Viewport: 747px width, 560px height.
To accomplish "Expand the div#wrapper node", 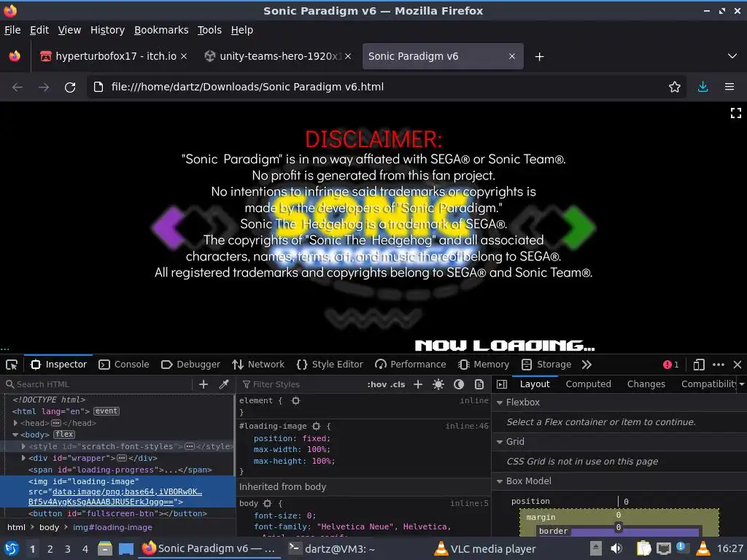I will coord(23,458).
